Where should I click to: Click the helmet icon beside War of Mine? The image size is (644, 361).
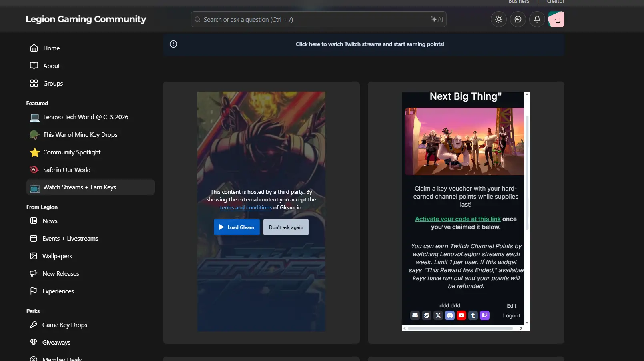(x=35, y=135)
